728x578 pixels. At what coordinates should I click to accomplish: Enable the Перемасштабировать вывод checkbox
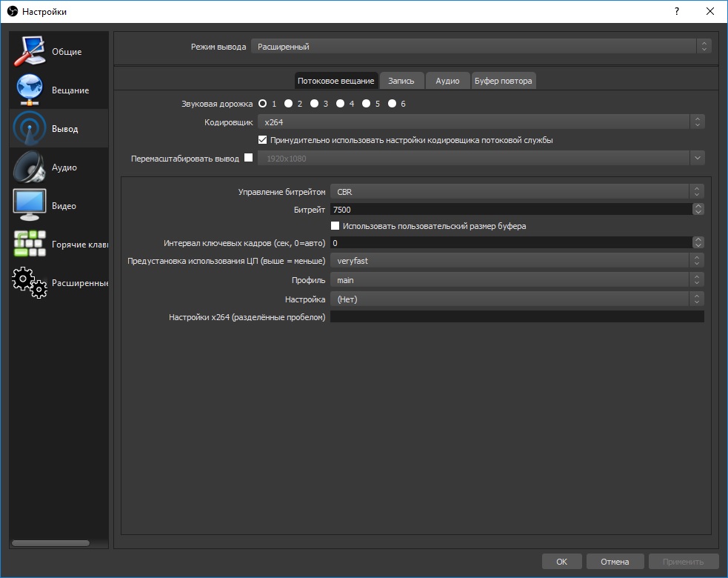pos(248,158)
